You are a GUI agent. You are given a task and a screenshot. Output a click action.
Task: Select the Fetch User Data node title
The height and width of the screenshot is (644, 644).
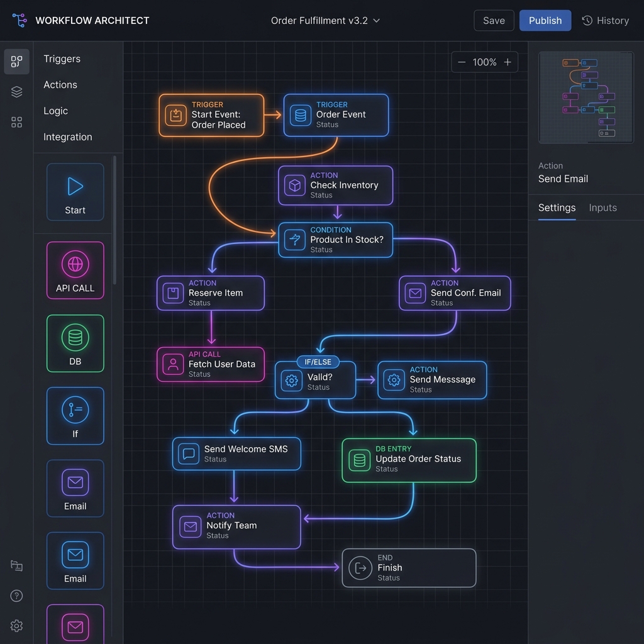[222, 364]
